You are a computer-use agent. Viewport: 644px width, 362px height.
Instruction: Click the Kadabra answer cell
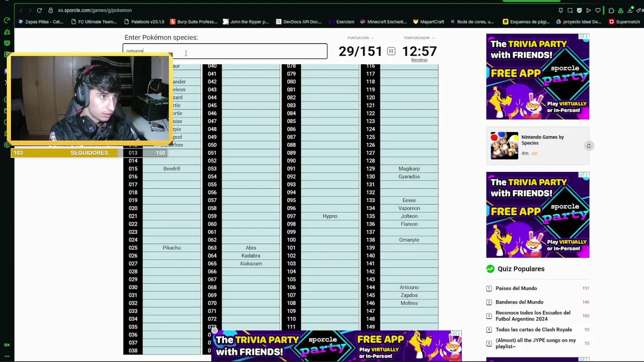[x=251, y=256]
